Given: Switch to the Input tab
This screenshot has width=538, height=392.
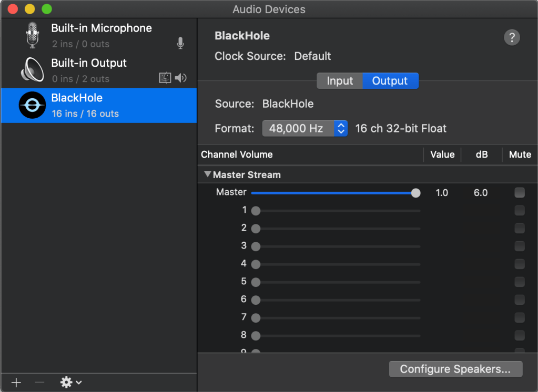Looking at the screenshot, I should (340, 81).
